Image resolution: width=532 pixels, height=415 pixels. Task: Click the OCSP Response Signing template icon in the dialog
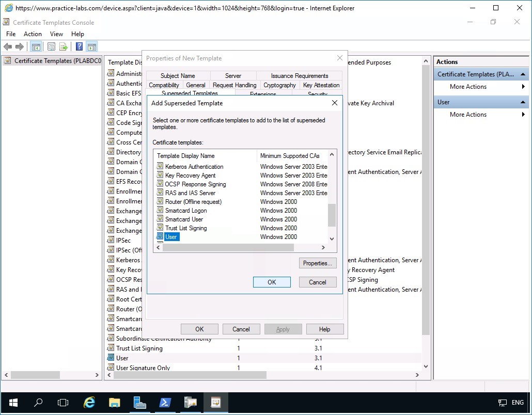click(x=160, y=184)
